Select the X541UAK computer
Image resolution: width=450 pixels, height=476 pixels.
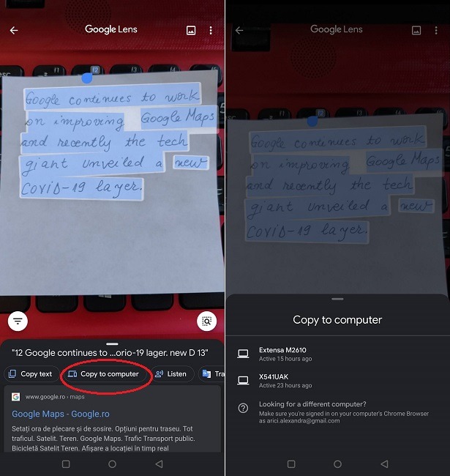click(337, 381)
